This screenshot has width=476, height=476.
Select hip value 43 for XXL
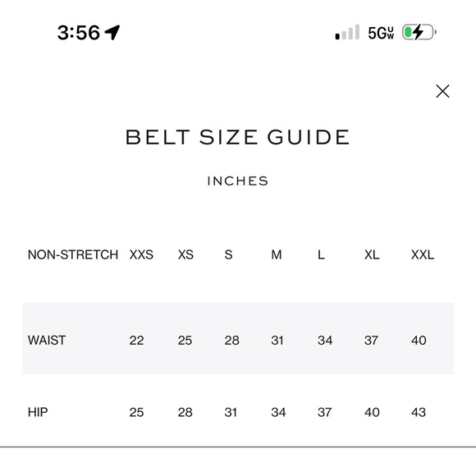[x=419, y=412]
